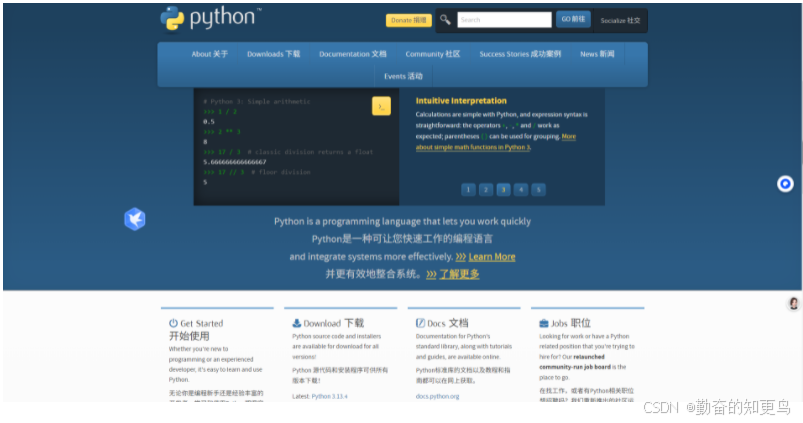
Task: Show slide 5 in code carousel
Action: click(538, 189)
